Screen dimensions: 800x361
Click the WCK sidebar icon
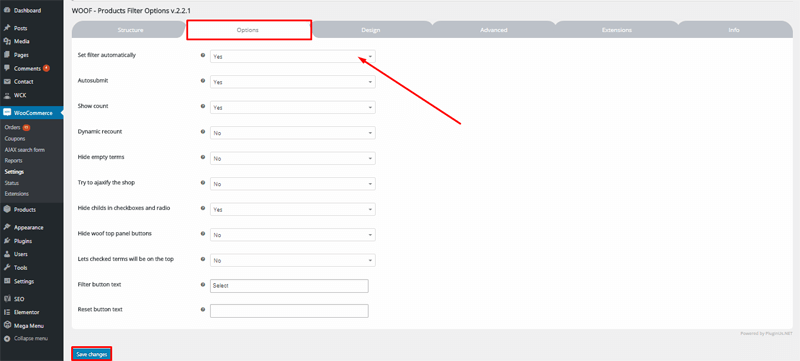[x=7, y=95]
